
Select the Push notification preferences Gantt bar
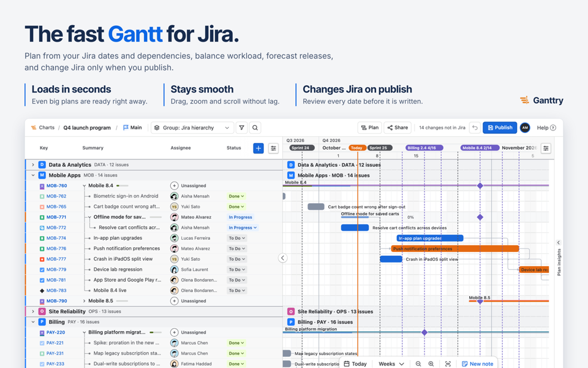tap(455, 248)
